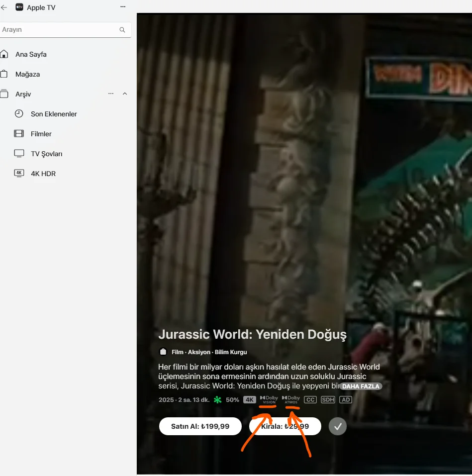The image size is (472, 476).
Task: Click the Apple TV app logo
Action: click(x=19, y=7)
